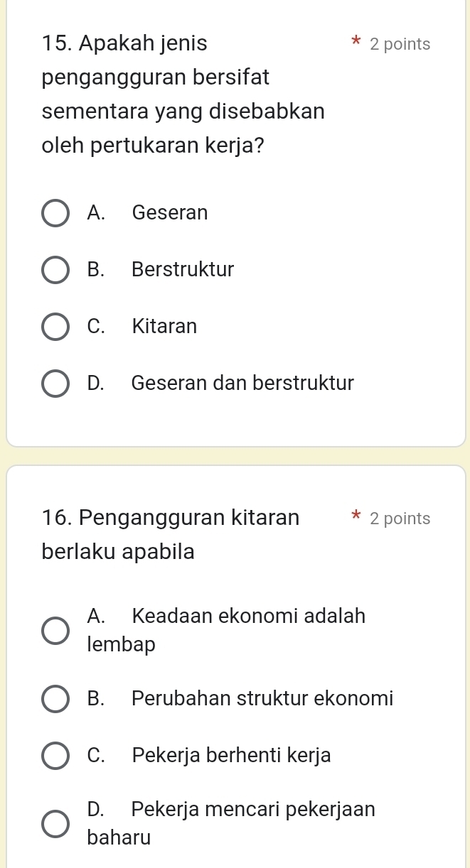
Task: Select answer B Perubahan struktur ekonomi
Action: (x=55, y=698)
